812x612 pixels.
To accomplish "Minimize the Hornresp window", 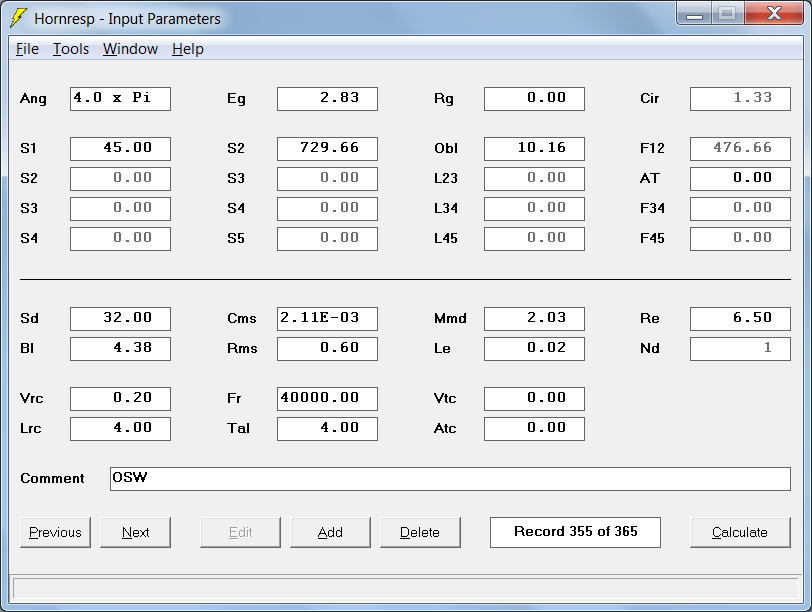I will (x=694, y=14).
